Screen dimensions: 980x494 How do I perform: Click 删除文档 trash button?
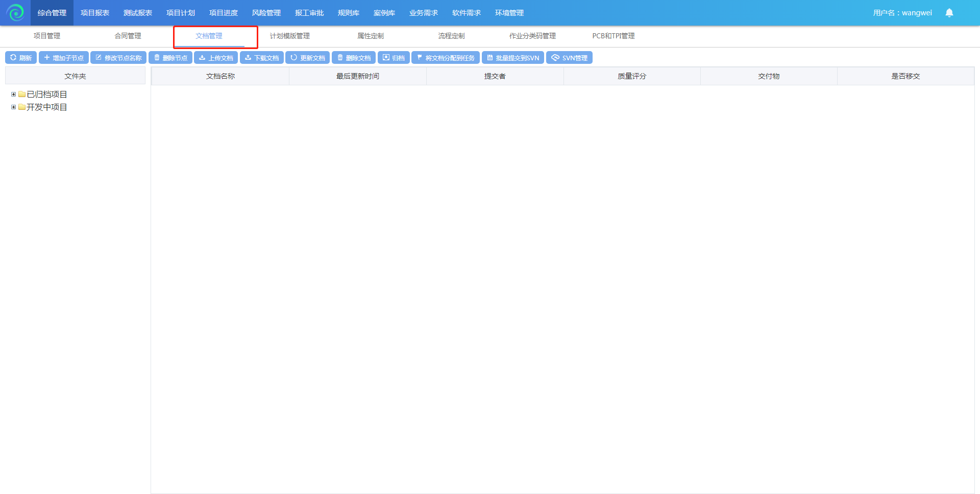point(354,58)
